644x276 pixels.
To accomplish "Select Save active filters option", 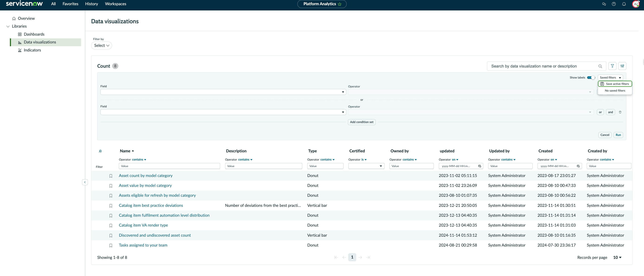I will [x=615, y=84].
